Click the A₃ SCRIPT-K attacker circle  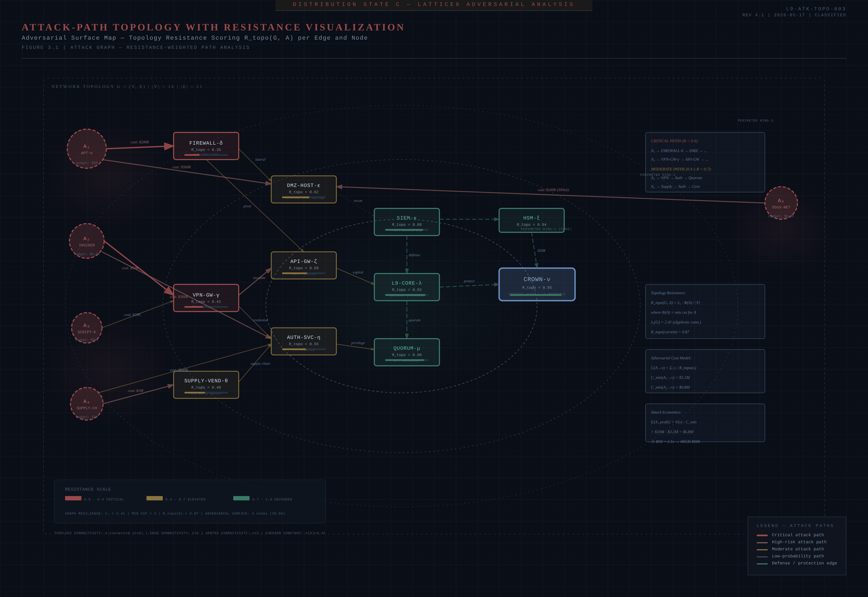[x=87, y=328]
